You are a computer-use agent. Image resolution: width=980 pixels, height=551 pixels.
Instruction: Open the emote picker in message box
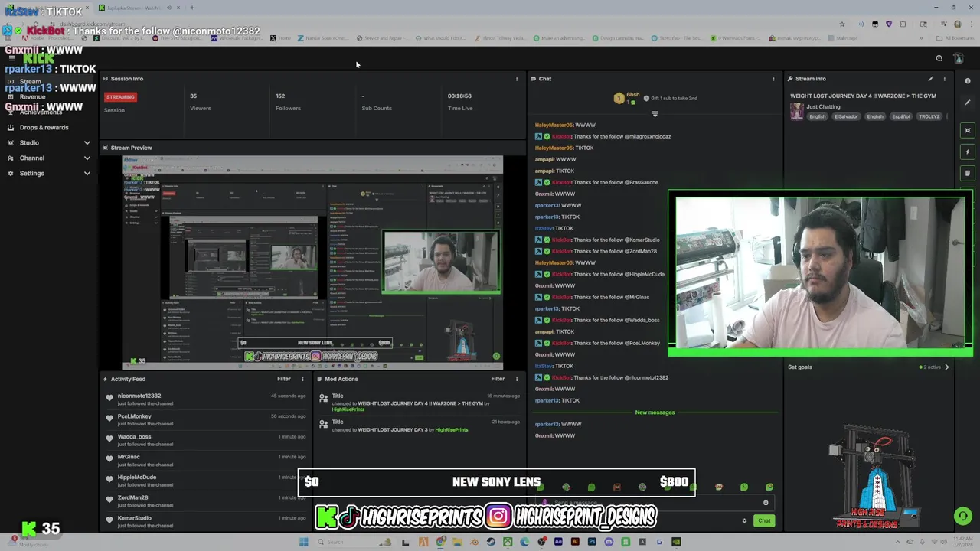coord(765,503)
